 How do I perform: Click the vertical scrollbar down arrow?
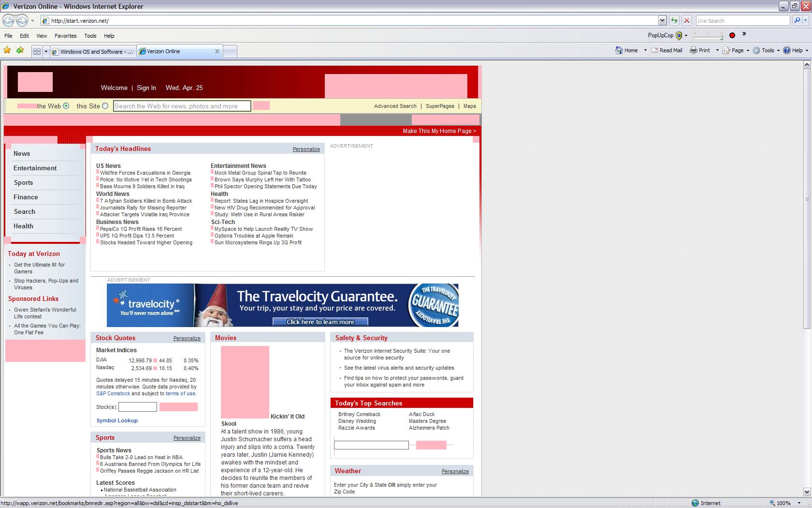[x=807, y=492]
